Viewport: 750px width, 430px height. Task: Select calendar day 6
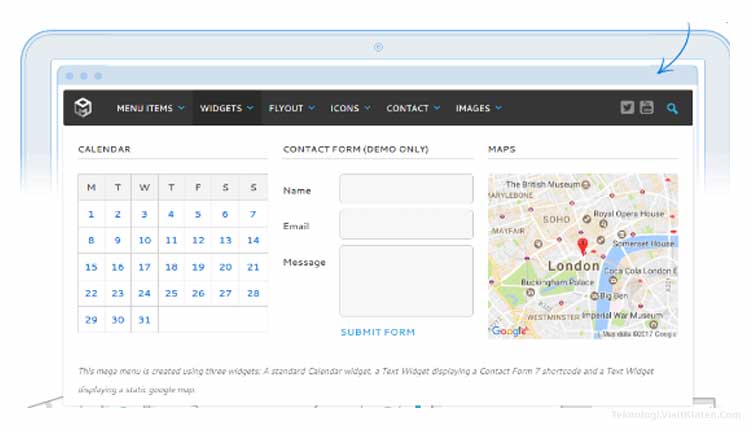click(x=225, y=214)
